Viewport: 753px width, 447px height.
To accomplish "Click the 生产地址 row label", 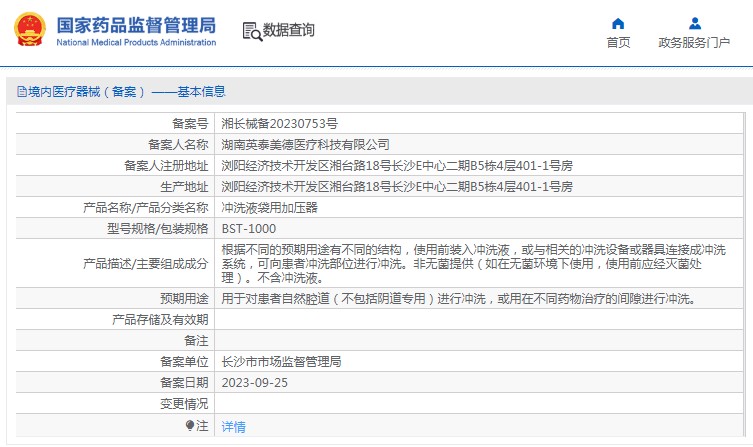I will (x=184, y=187).
